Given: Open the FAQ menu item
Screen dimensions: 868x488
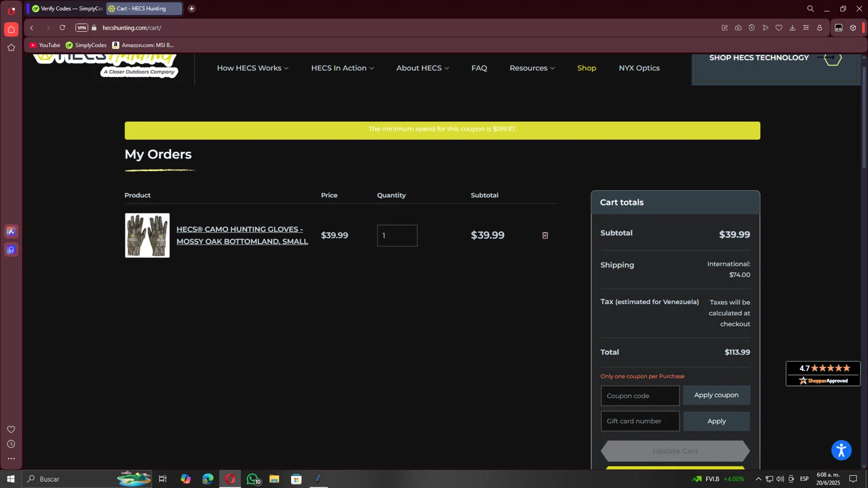Looking at the screenshot, I should tap(479, 68).
